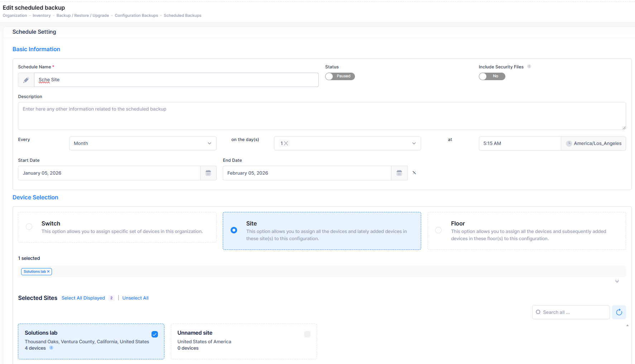Click the info icon beside 4 devices
Screen dimensions: 635x364
(51, 348)
